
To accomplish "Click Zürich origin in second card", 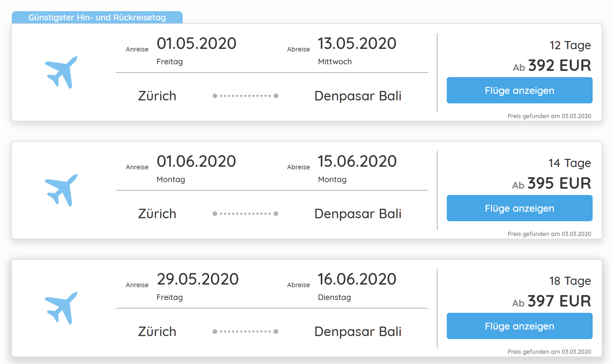I will [x=157, y=214].
